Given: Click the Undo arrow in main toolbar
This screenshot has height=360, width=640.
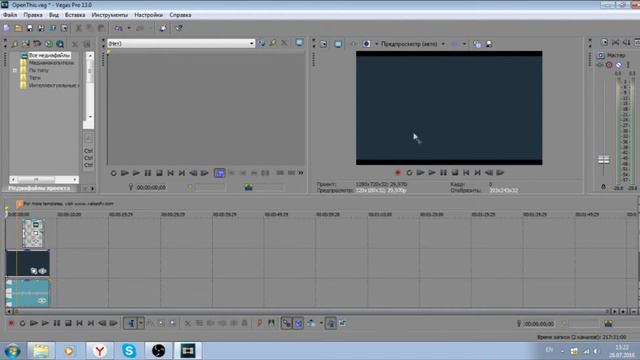Looking at the screenshot, I should (118, 28).
